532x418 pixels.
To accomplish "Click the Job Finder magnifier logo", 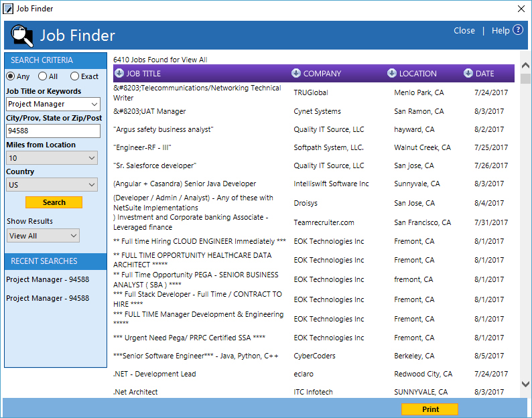I will (22, 36).
